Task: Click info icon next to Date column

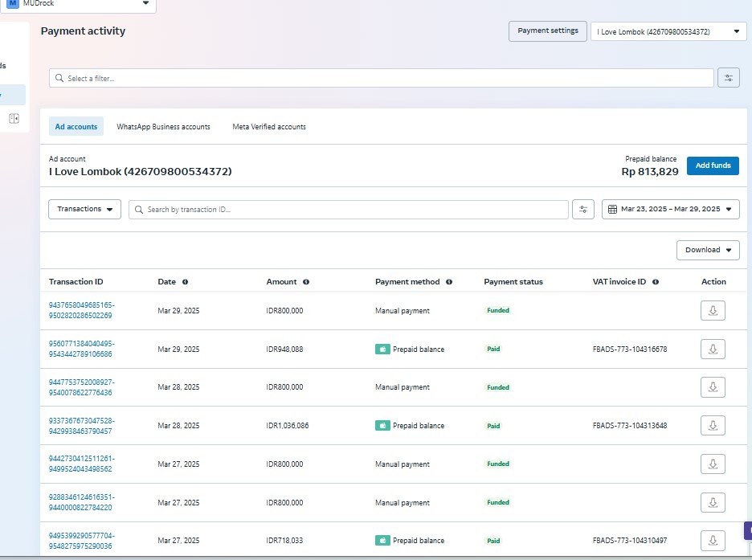Action: point(185,282)
